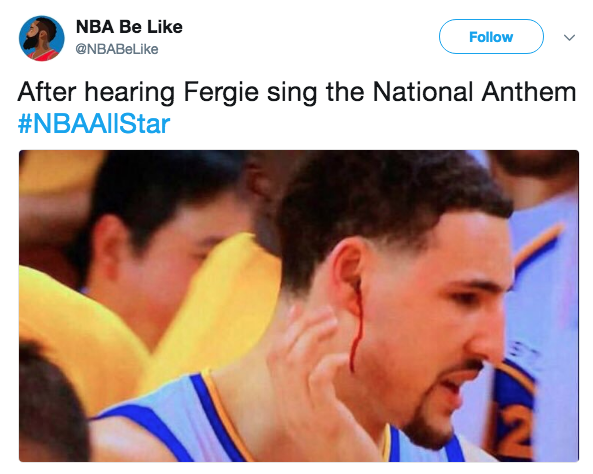The image size is (593, 474).
Task: Click the Follow button
Action: [491, 37]
